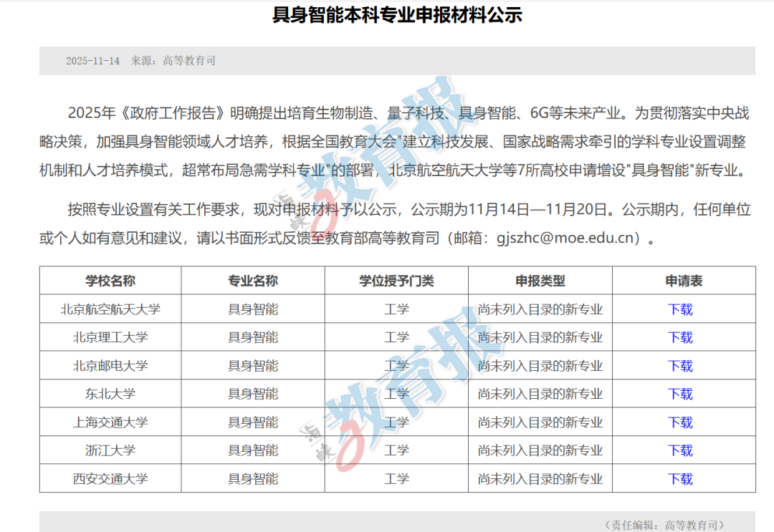Download the 上海交通大学 application form
Viewport: 774px width, 532px height.
[680, 422]
